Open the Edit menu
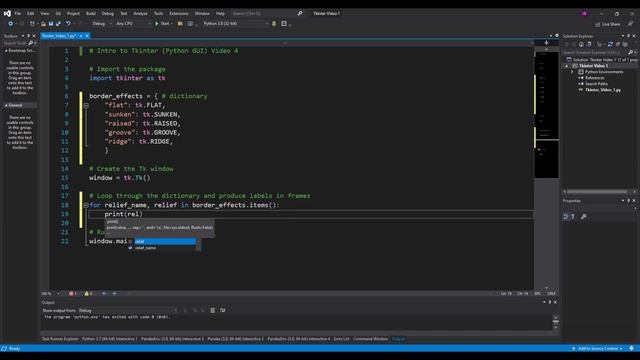640x360 pixels. pos(31,13)
